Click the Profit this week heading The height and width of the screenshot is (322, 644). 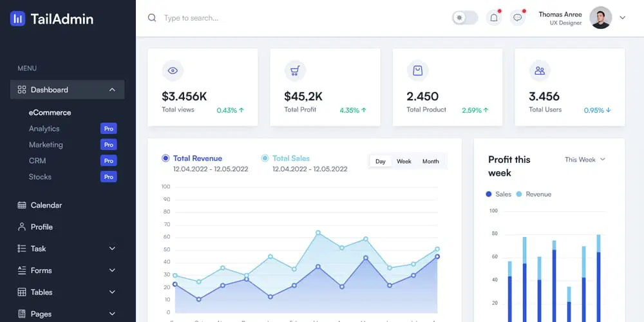[x=509, y=166]
